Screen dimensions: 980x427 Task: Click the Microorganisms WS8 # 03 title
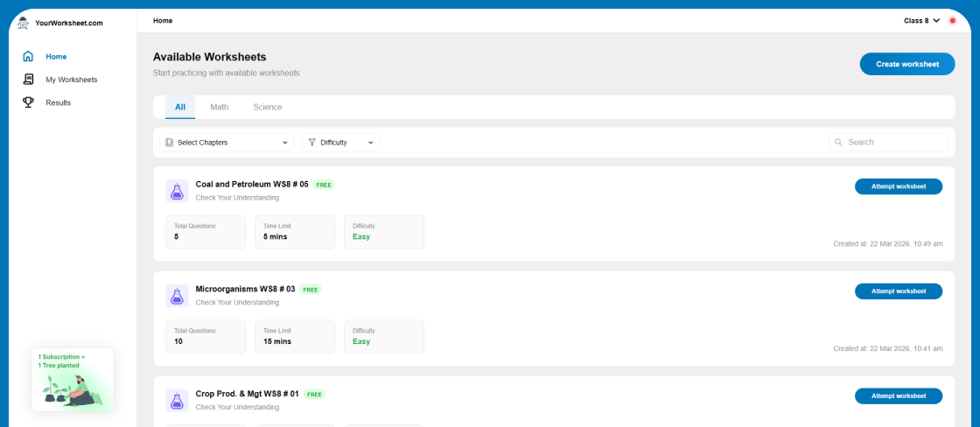(x=245, y=289)
